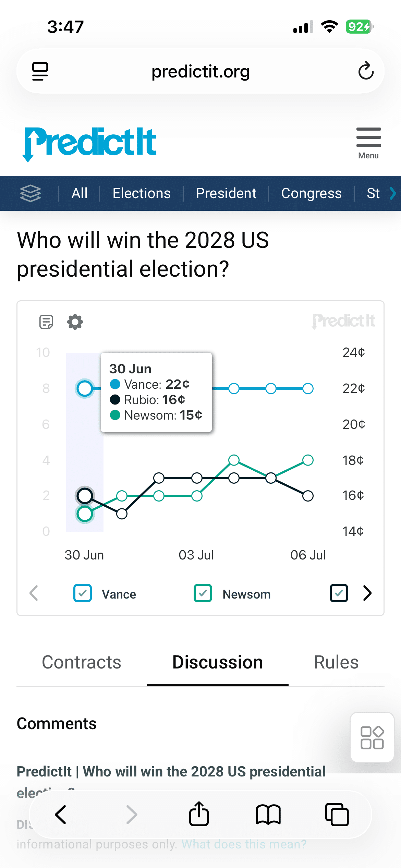The height and width of the screenshot is (868, 401).
Task: Tap the Safari reload page icon
Action: click(366, 71)
